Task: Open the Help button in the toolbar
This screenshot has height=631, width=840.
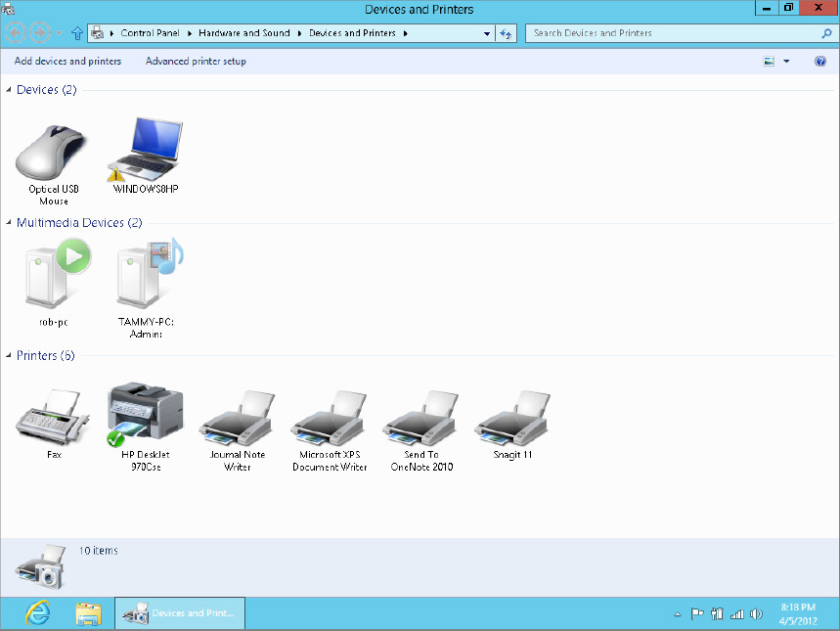Action: coord(819,61)
